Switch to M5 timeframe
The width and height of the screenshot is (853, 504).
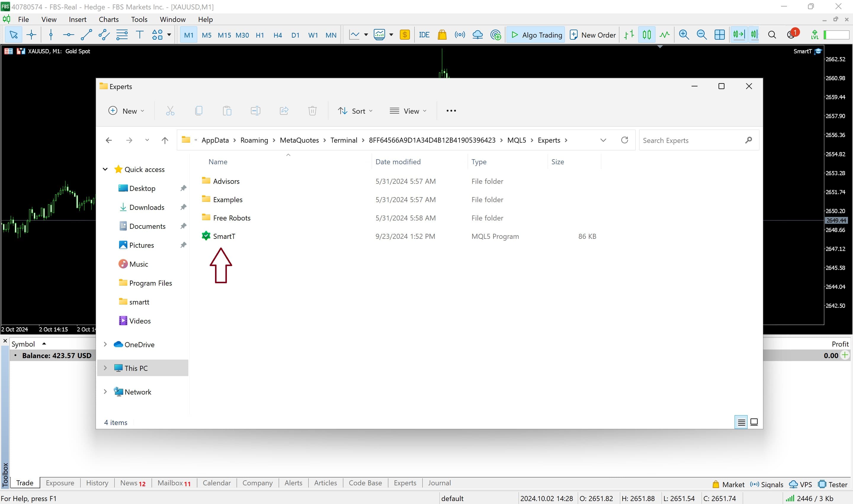point(206,35)
